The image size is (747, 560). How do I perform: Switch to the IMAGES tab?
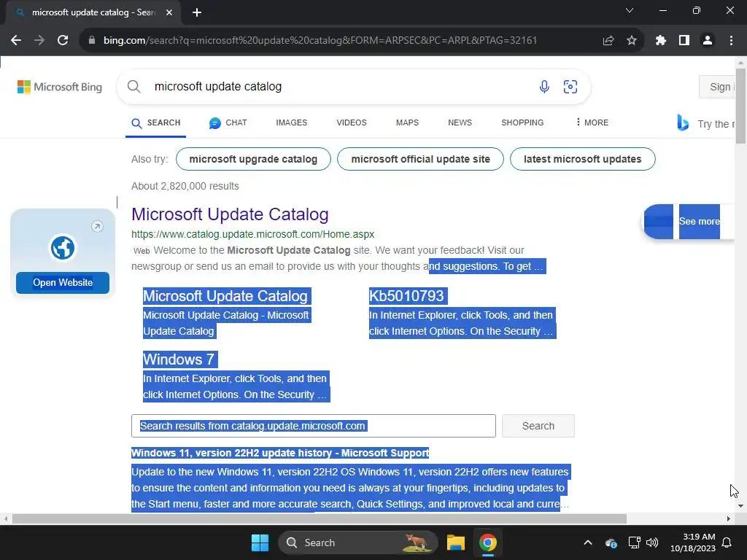click(x=292, y=122)
